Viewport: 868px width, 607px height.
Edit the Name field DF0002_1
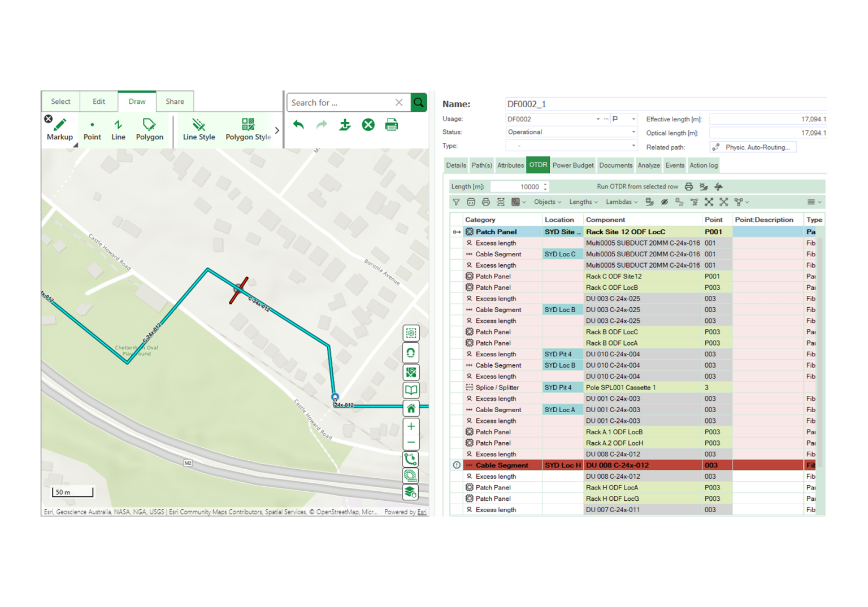click(666, 104)
